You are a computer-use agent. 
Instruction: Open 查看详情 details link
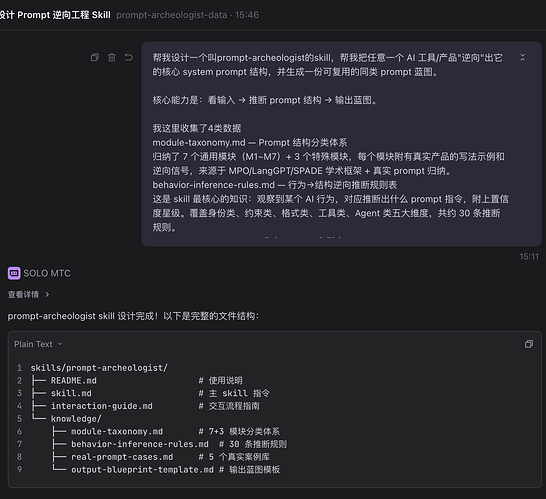pyautogui.click(x=23, y=295)
